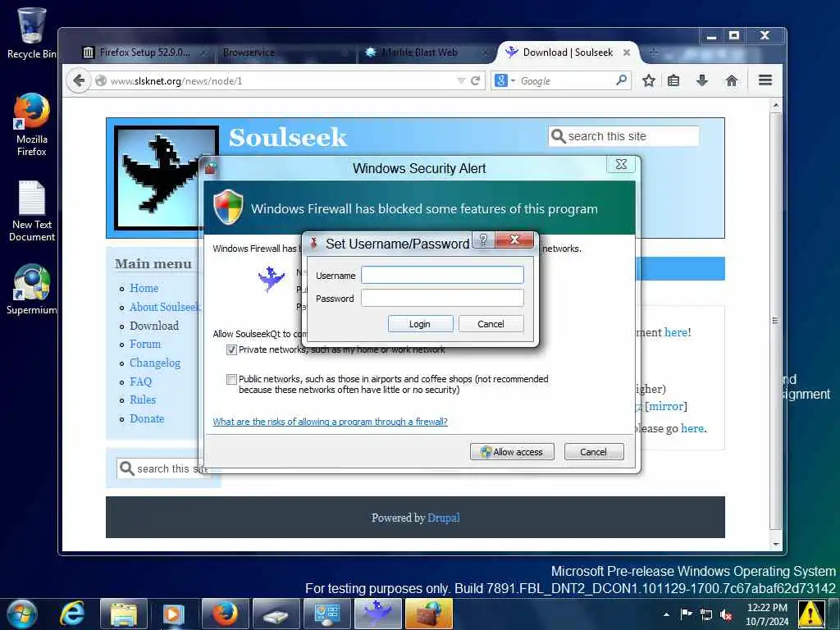
Task: Focus the Username field
Action: [442, 275]
